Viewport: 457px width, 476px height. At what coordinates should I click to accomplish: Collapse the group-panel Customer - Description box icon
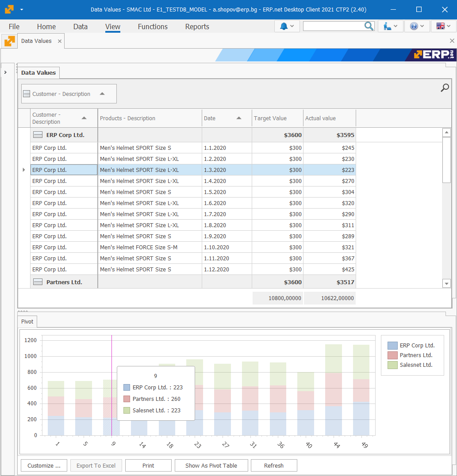coord(27,94)
